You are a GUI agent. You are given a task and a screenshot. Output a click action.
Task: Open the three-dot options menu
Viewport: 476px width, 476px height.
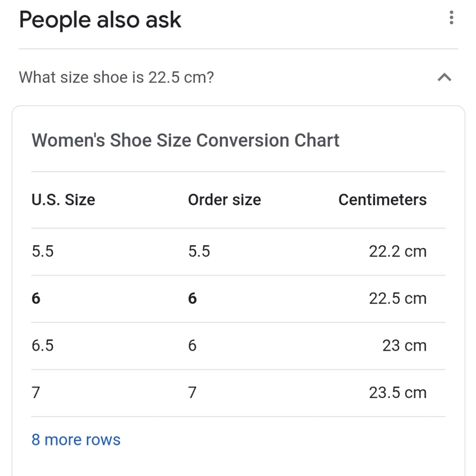tap(451, 18)
